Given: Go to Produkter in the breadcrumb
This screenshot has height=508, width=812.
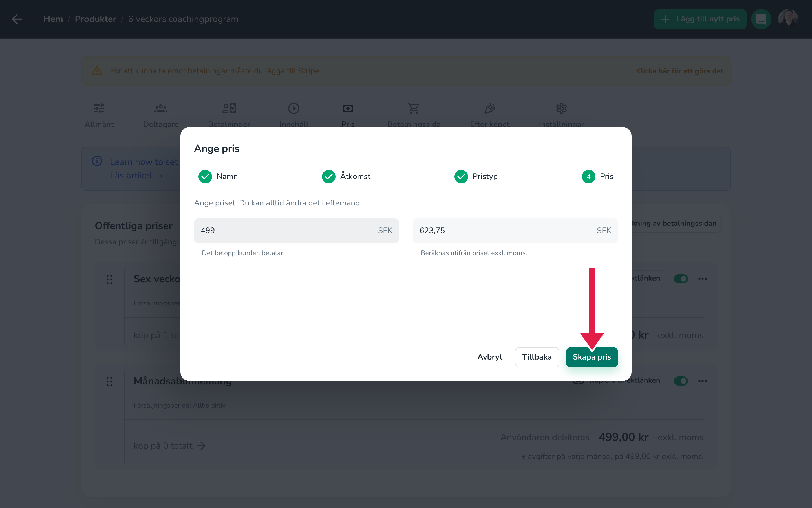Looking at the screenshot, I should 95,19.
